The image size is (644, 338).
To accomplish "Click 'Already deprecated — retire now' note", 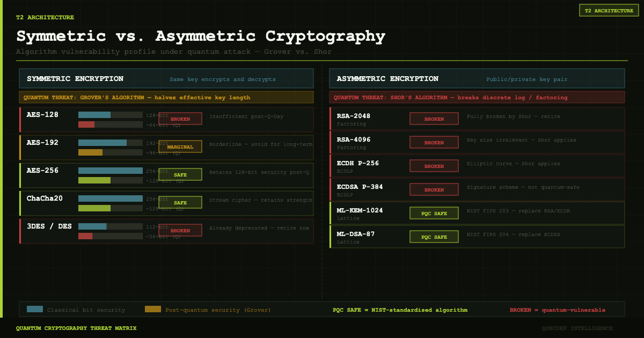I will point(259,228).
